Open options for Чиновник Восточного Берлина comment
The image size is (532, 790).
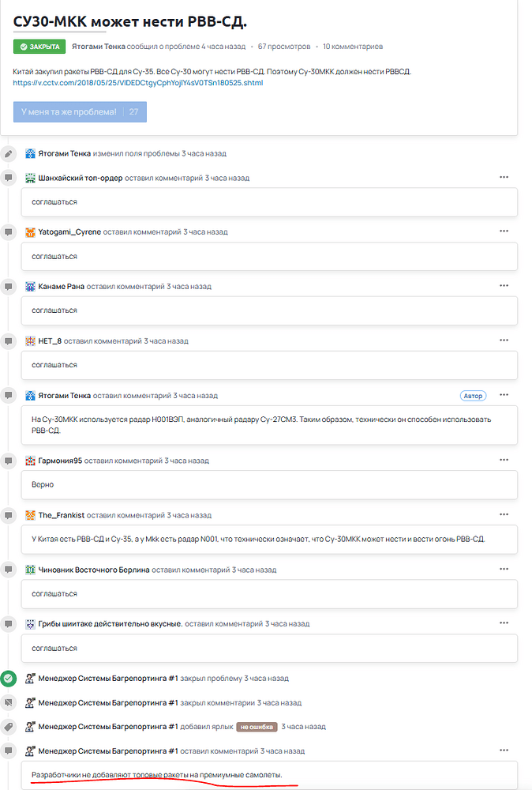pos(504,570)
